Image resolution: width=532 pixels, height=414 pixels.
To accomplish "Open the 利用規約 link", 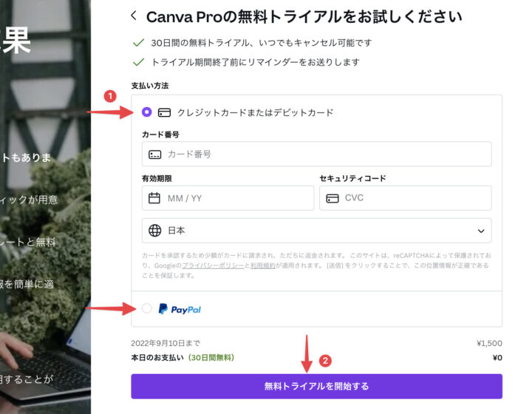I will tap(262, 265).
